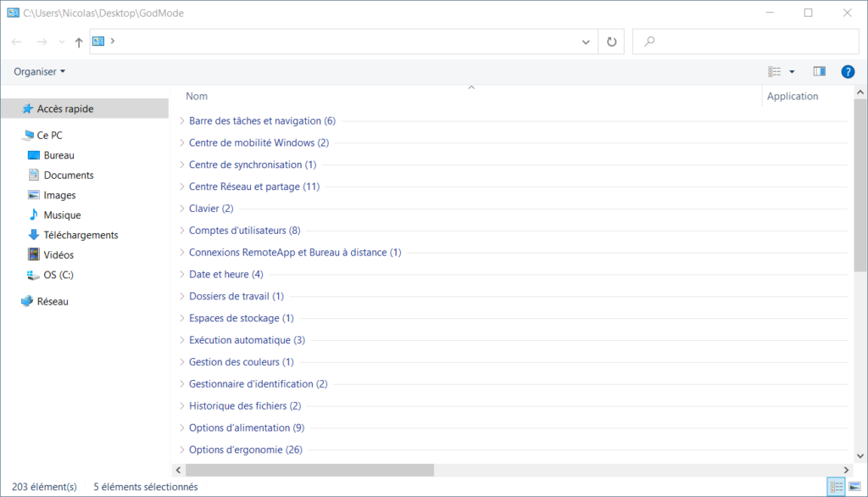Open OS (C:) drive in sidebar
Image resolution: width=868 pixels, height=497 pixels.
(x=58, y=275)
